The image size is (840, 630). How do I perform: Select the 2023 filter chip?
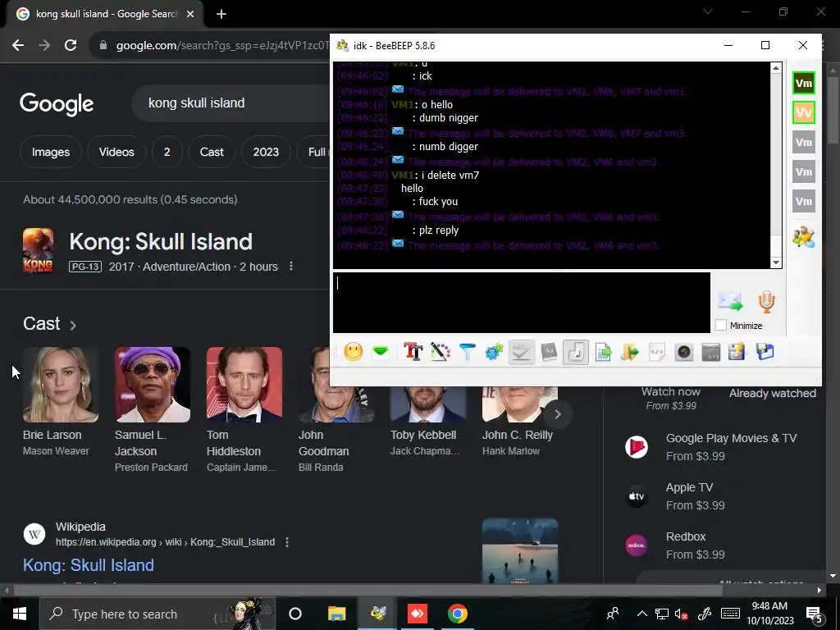(x=267, y=152)
